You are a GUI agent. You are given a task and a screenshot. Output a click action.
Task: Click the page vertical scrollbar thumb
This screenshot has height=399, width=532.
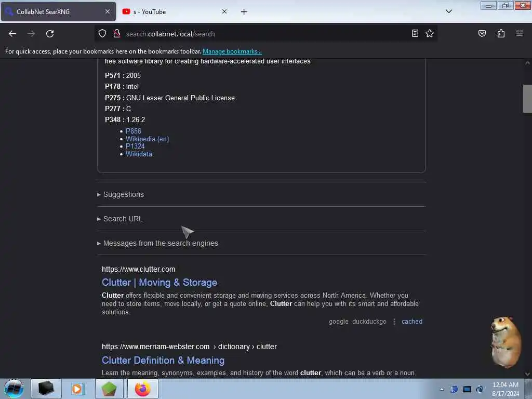pos(527,98)
